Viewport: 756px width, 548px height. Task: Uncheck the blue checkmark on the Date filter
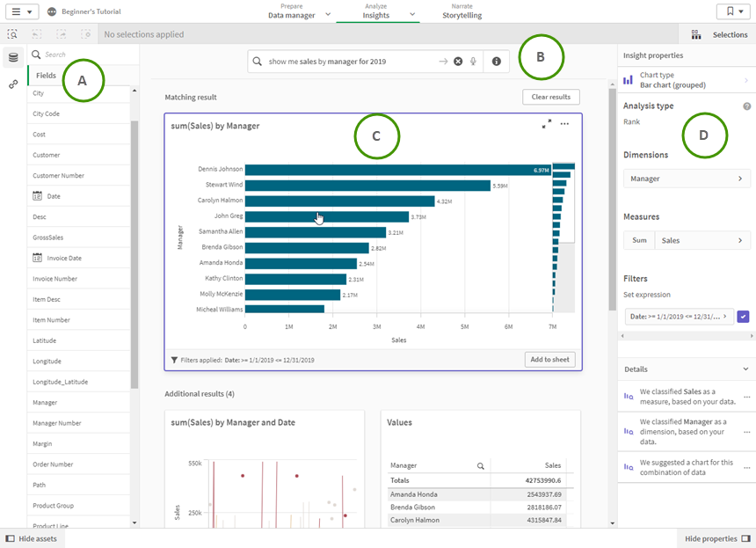click(743, 316)
